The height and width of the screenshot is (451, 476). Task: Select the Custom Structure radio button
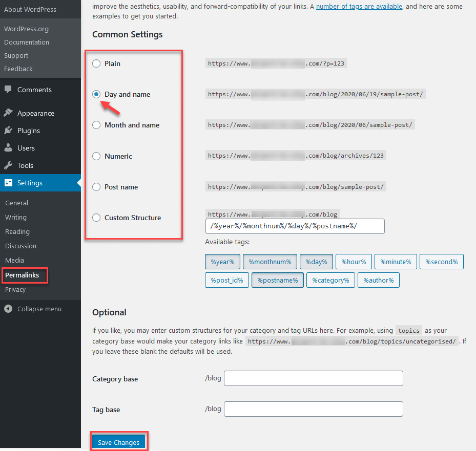[x=96, y=218]
